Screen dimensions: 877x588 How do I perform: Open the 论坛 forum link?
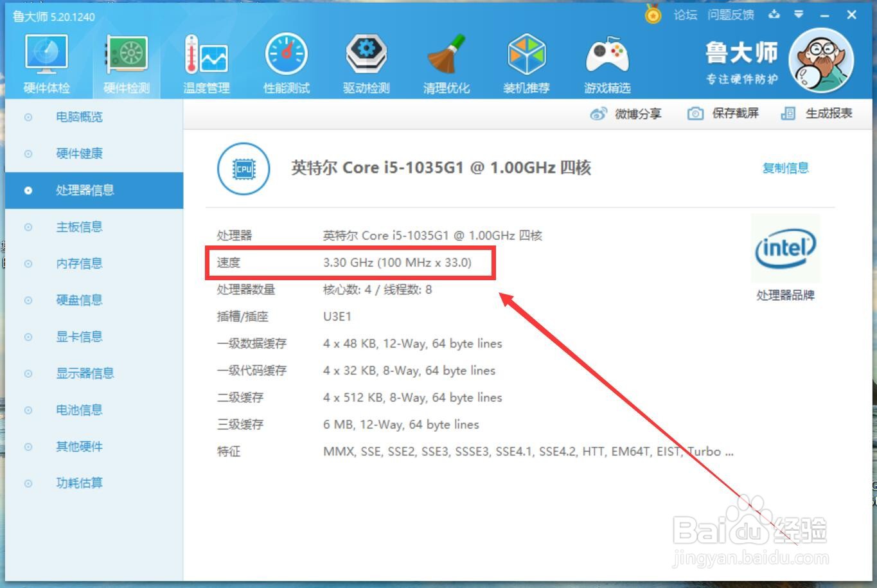(686, 15)
